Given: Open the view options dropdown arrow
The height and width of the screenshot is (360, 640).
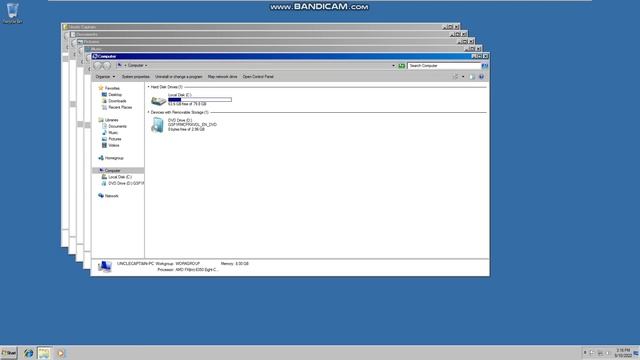Looking at the screenshot, I should pyautogui.click(x=463, y=77).
